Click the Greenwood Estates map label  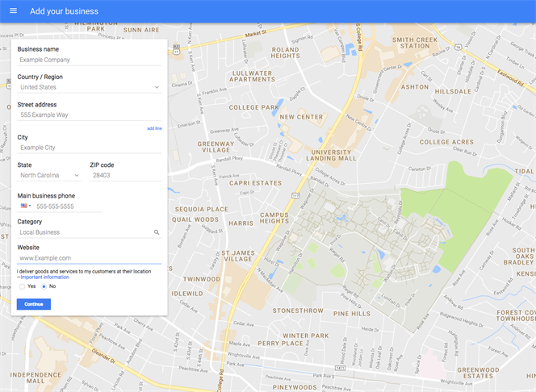click(x=478, y=373)
